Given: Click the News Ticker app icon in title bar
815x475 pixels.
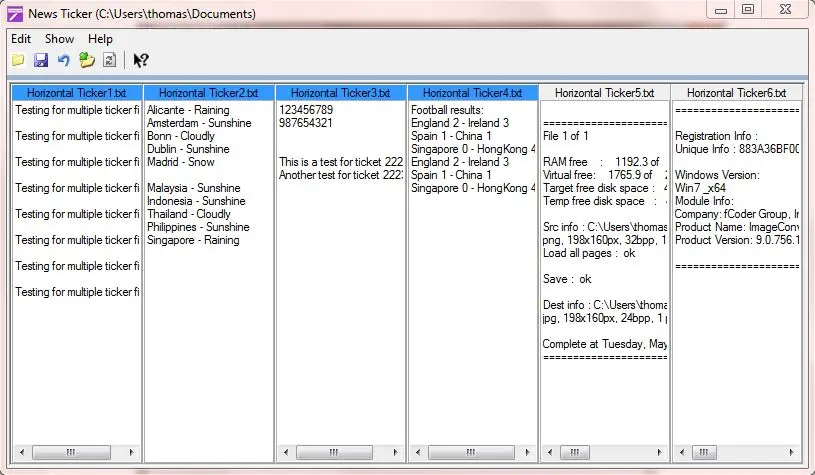Looking at the screenshot, I should coord(15,14).
